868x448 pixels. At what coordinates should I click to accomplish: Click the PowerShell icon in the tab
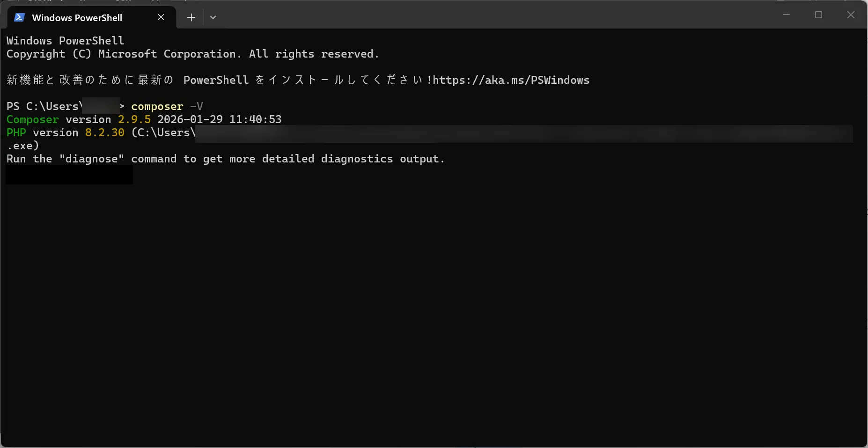coord(19,18)
